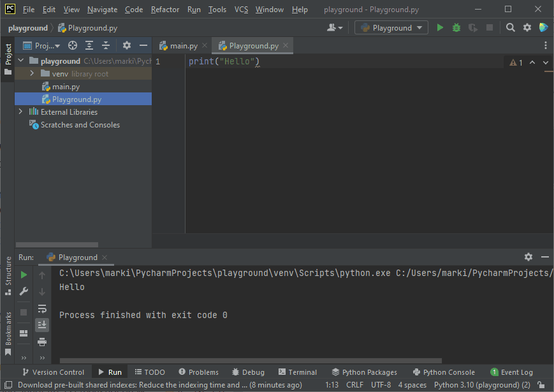Switch to the main.py editor tab
The image size is (554, 392).
(184, 46)
